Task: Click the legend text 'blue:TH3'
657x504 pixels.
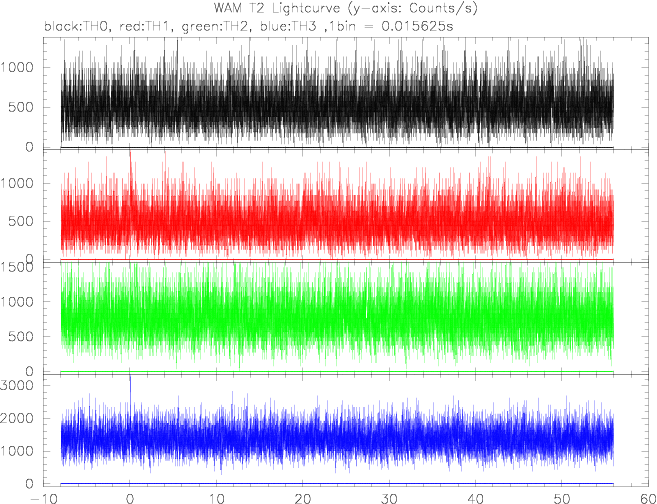Action: pos(289,27)
